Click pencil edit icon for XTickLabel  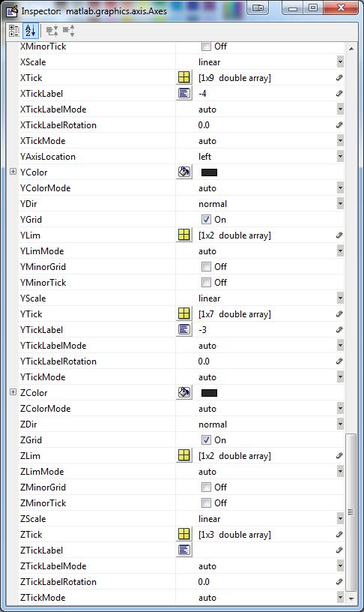(x=339, y=93)
